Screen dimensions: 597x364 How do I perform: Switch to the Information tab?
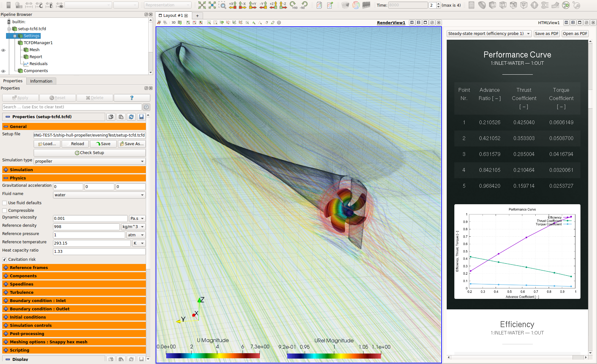tap(41, 81)
